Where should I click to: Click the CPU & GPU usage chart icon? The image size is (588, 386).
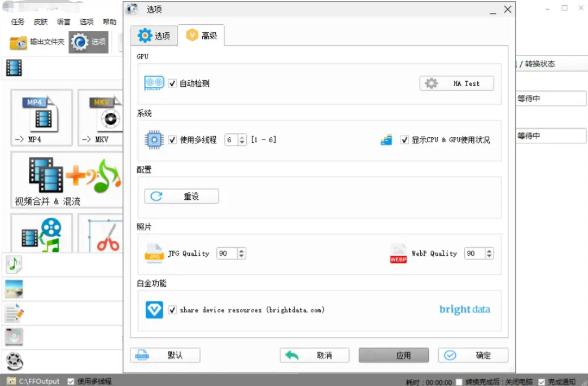(386, 140)
